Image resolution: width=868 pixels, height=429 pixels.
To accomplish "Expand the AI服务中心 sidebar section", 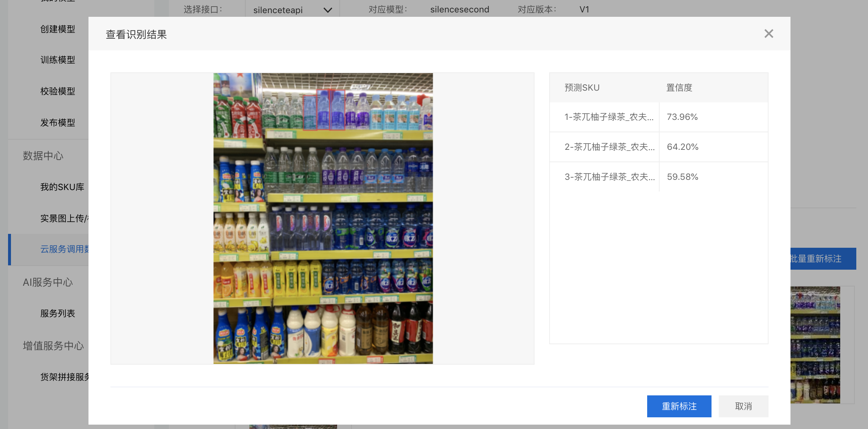I will coord(48,282).
